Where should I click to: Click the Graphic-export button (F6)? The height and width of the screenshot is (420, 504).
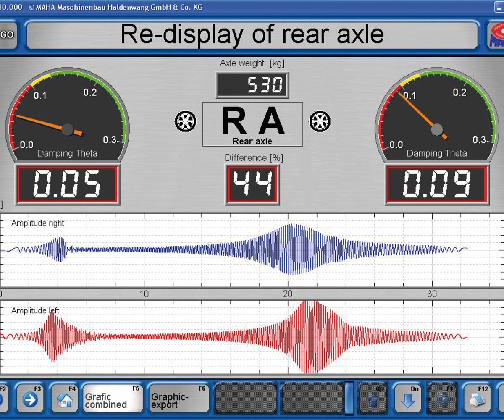[x=178, y=400]
